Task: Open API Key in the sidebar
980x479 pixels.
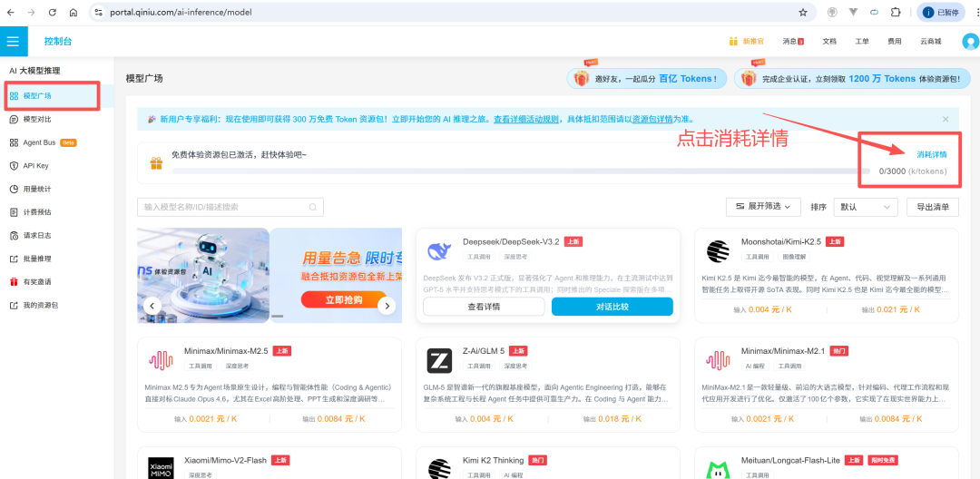Action: tap(35, 166)
